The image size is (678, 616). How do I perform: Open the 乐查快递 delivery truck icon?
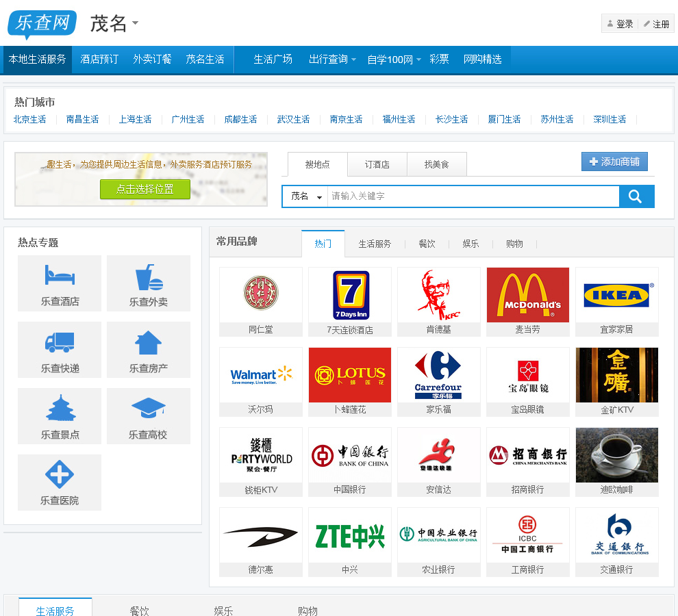coord(60,350)
